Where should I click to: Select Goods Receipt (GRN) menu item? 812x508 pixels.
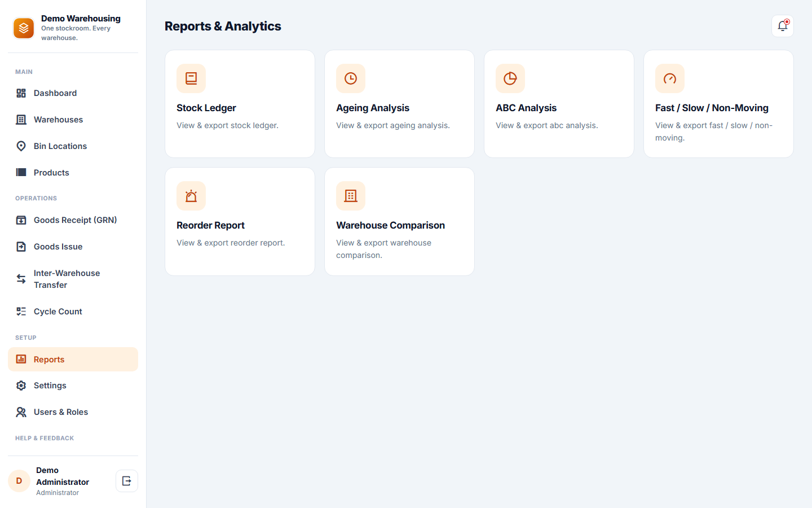pos(73,220)
